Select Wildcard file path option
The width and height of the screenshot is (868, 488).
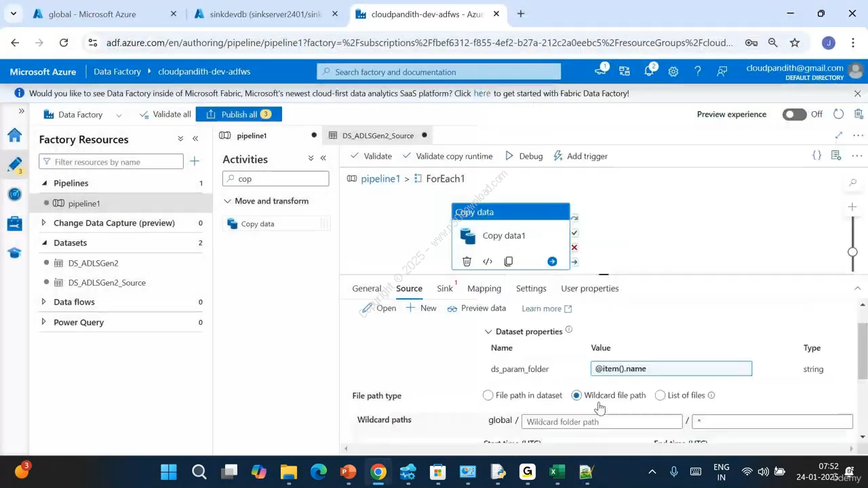click(x=576, y=395)
